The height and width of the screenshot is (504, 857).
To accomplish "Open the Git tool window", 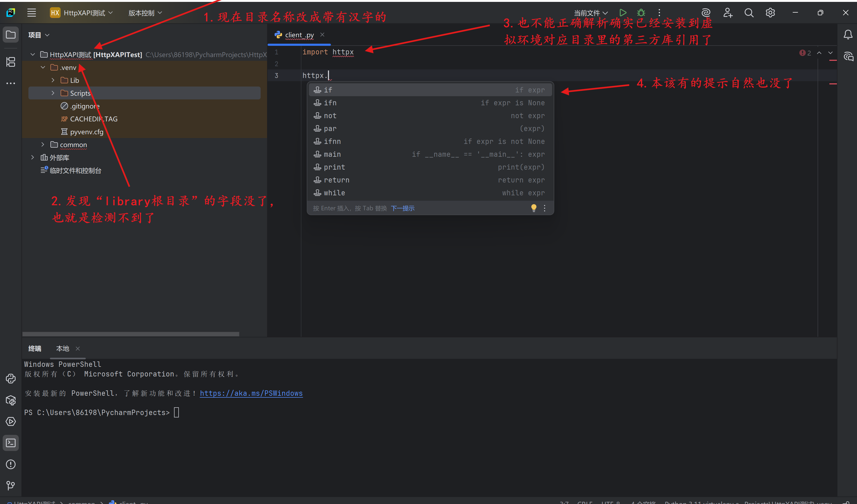I will click(x=10, y=485).
